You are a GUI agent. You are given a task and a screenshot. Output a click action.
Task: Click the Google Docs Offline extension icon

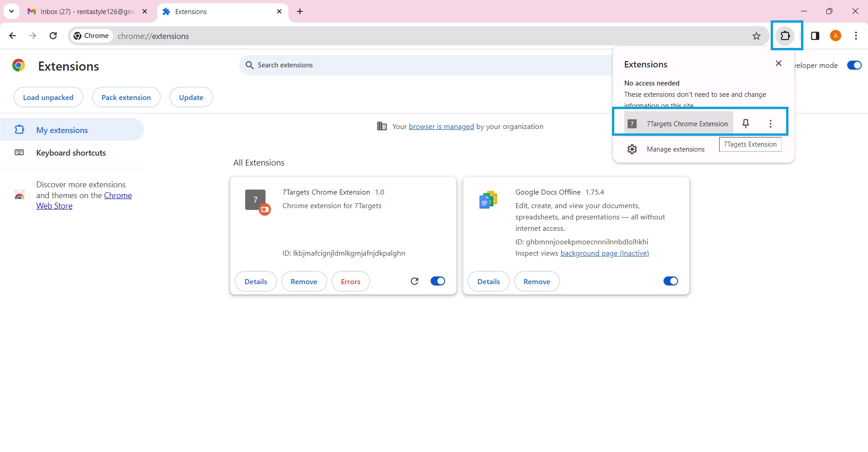tap(488, 199)
